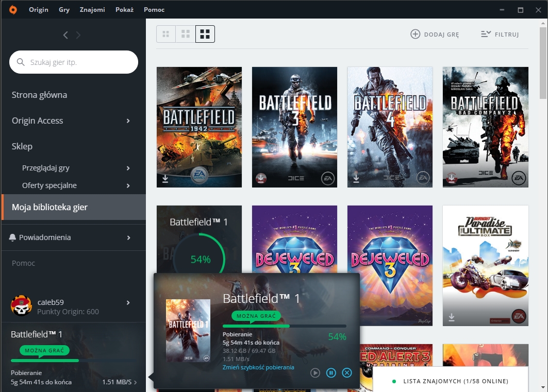The height and width of the screenshot is (392, 548).
Task: Expand Przeglądaj gry submenu arrow
Action: pos(128,168)
